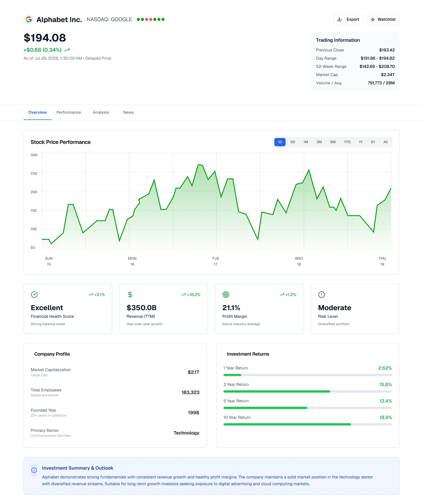Switch to the Performance tab

pos(69,112)
